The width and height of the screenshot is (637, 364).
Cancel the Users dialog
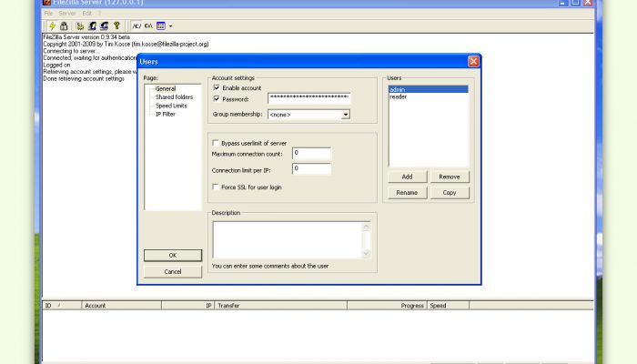point(173,271)
